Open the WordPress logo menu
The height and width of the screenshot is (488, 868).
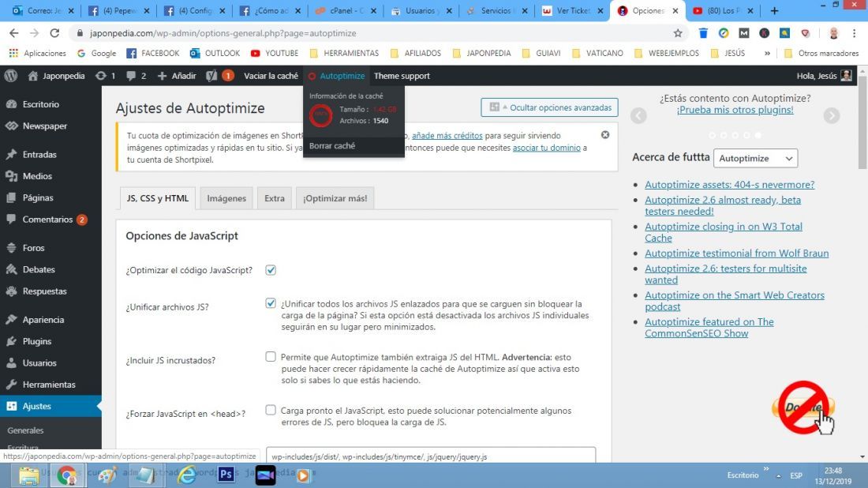coord(10,76)
